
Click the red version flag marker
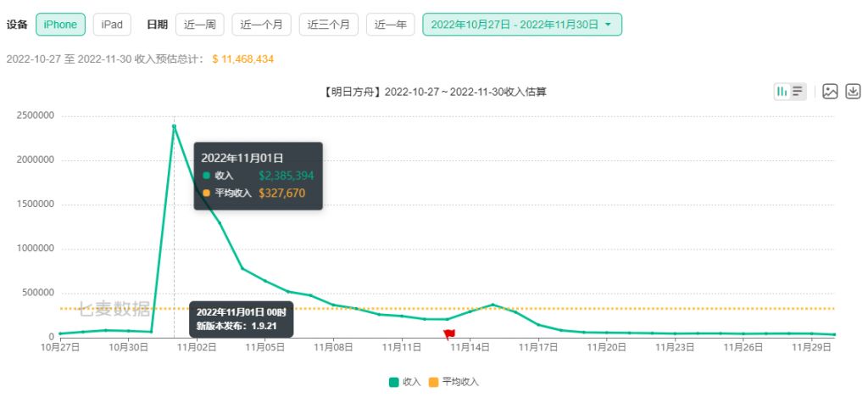449,334
